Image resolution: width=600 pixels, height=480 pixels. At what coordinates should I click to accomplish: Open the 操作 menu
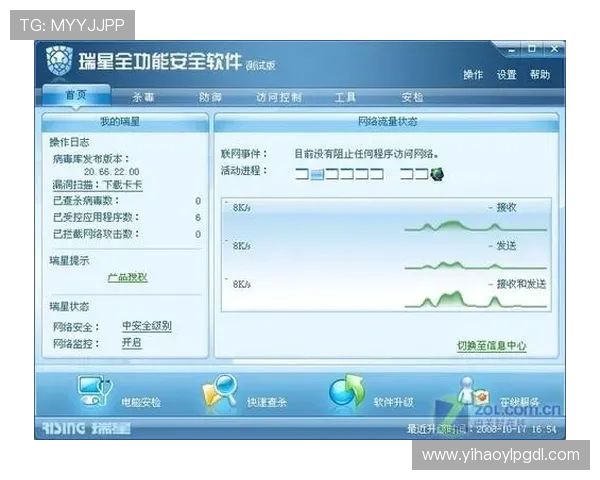point(473,74)
